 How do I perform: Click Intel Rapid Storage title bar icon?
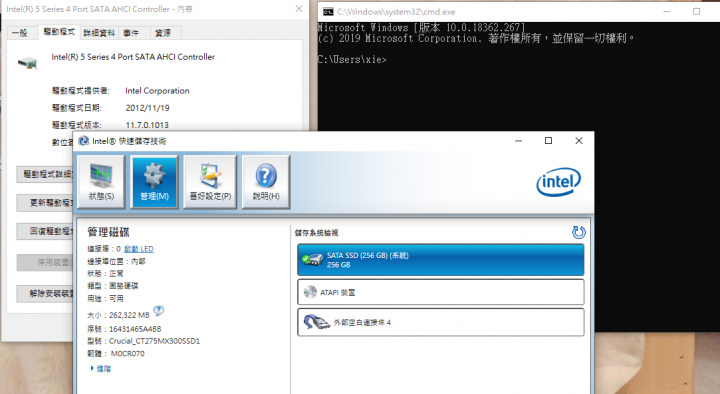pos(84,141)
